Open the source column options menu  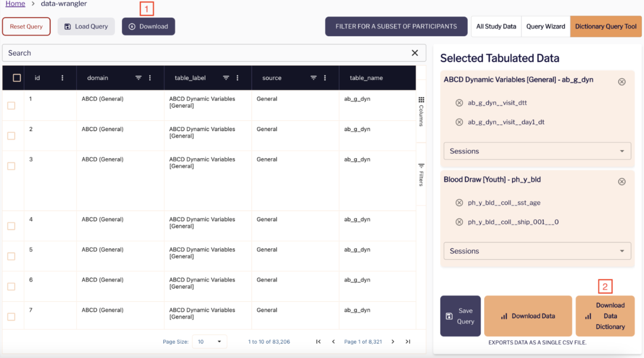(x=325, y=78)
